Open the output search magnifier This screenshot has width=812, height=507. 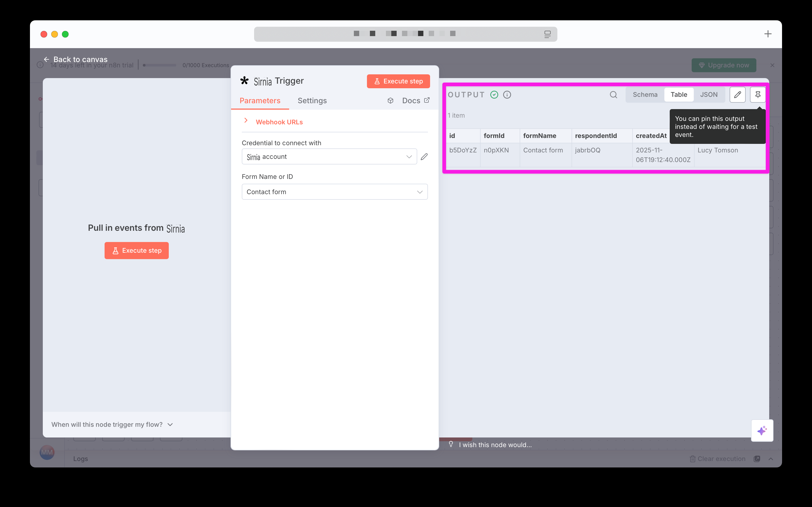tap(613, 95)
